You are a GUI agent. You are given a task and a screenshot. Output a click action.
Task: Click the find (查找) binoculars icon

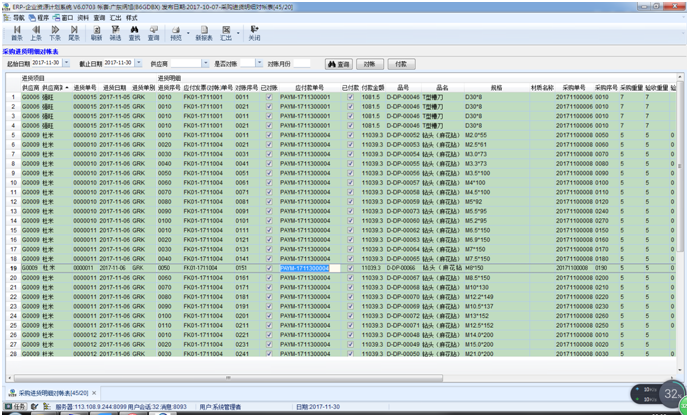pyautogui.click(x=134, y=33)
